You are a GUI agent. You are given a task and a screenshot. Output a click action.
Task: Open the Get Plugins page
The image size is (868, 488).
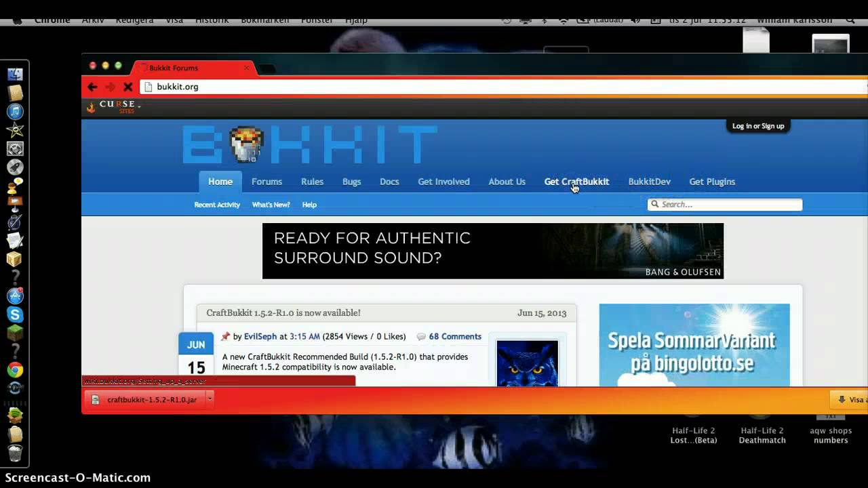712,182
